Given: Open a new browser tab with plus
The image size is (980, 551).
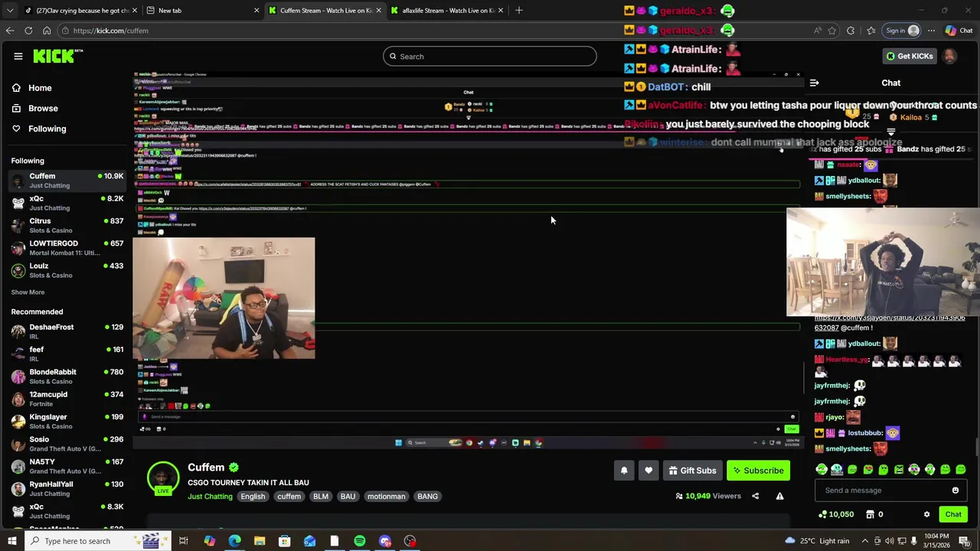Looking at the screenshot, I should coord(519,11).
